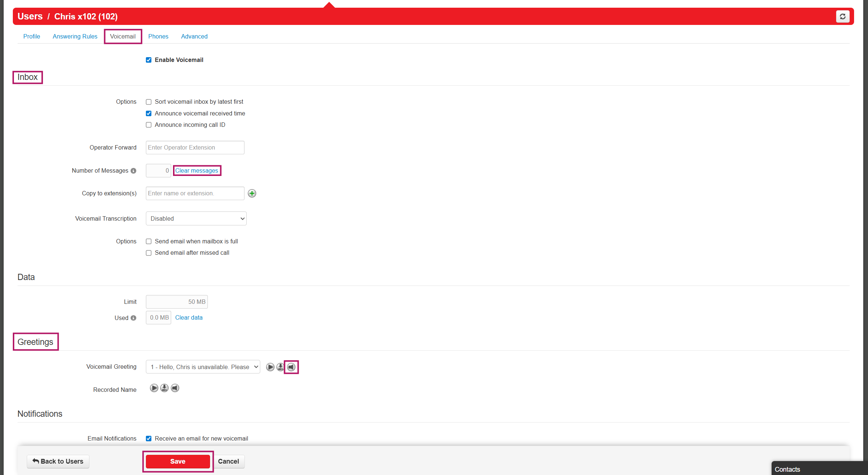
Task: Switch to the Answering Rules tab
Action: [75, 36]
